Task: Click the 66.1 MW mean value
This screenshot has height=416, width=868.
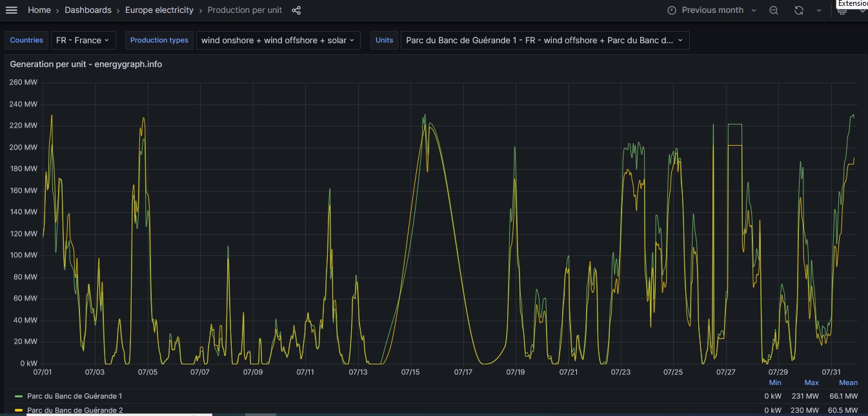Action: 843,396
